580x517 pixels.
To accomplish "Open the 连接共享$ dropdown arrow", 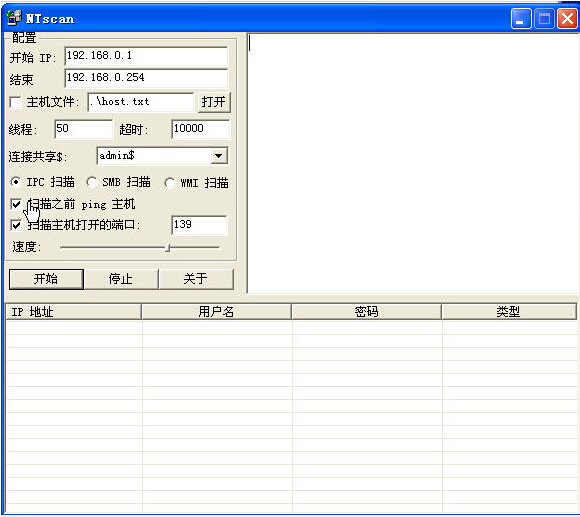I will pos(219,156).
